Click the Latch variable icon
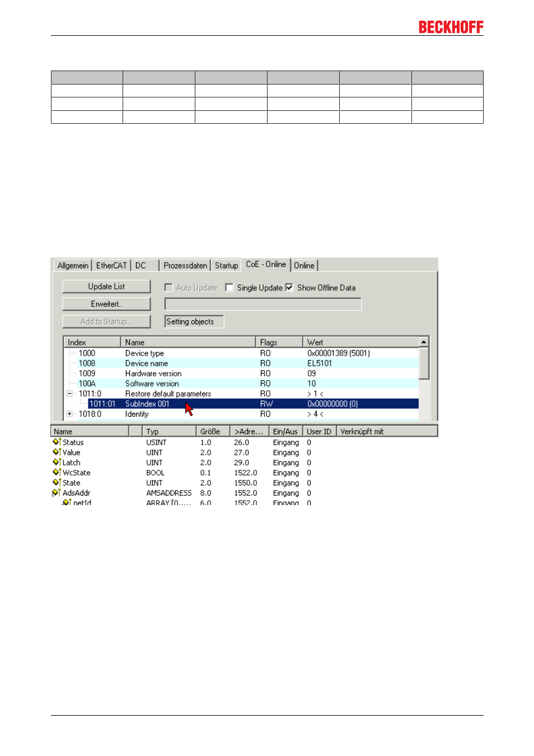This screenshot has height=756, width=534. point(57,462)
